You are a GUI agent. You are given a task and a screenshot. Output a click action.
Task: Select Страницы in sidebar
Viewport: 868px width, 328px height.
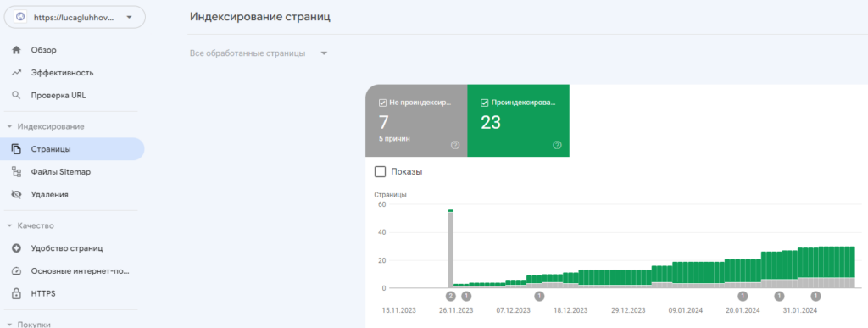(x=72, y=149)
